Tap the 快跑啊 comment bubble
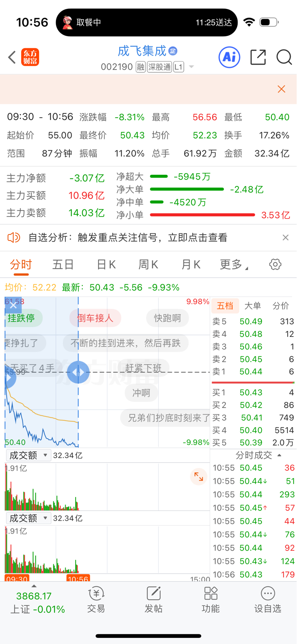Image resolution: width=297 pixels, height=644 pixels. [168, 318]
